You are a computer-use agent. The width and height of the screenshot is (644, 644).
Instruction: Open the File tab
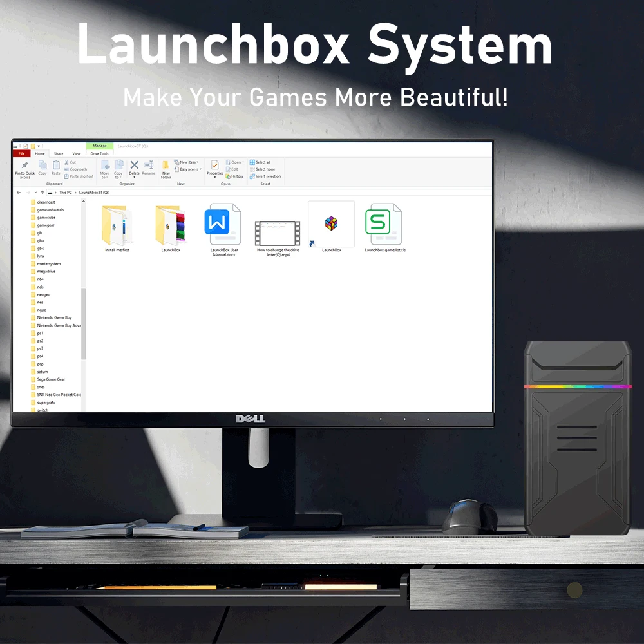(21, 154)
